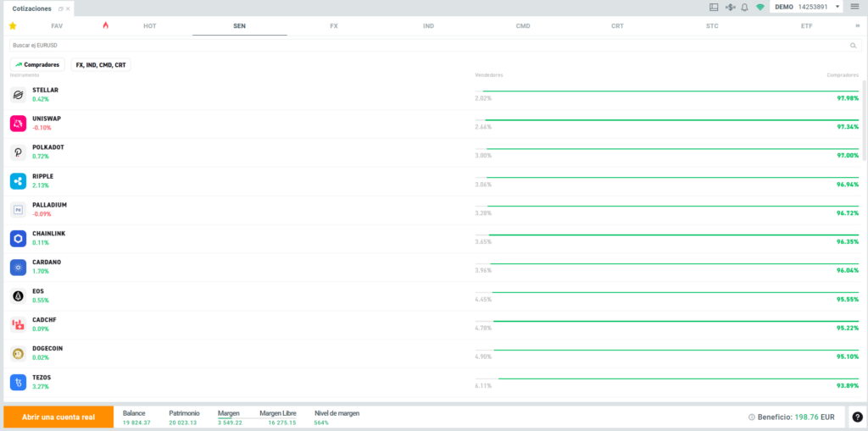Switch to the FAV tab
The height and width of the screenshot is (431, 868).
57,26
